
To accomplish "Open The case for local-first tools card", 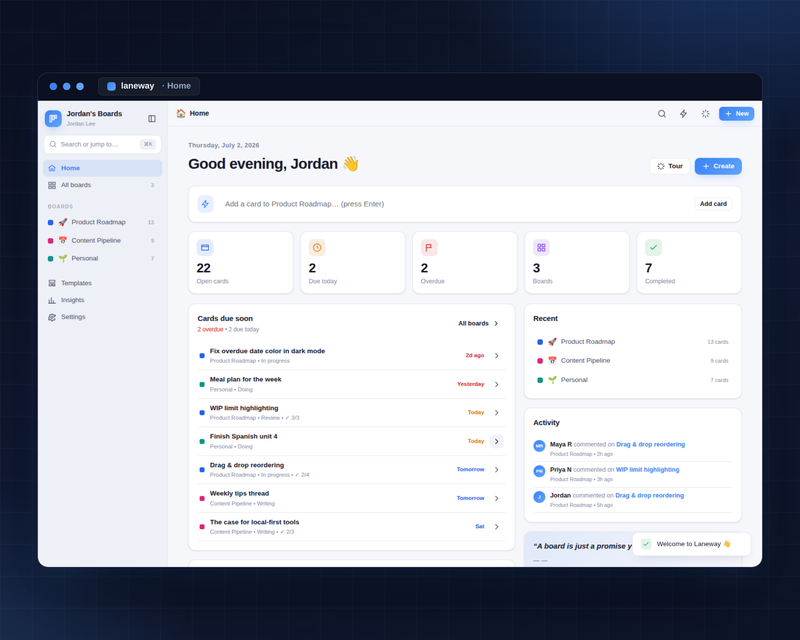I will (x=254, y=522).
